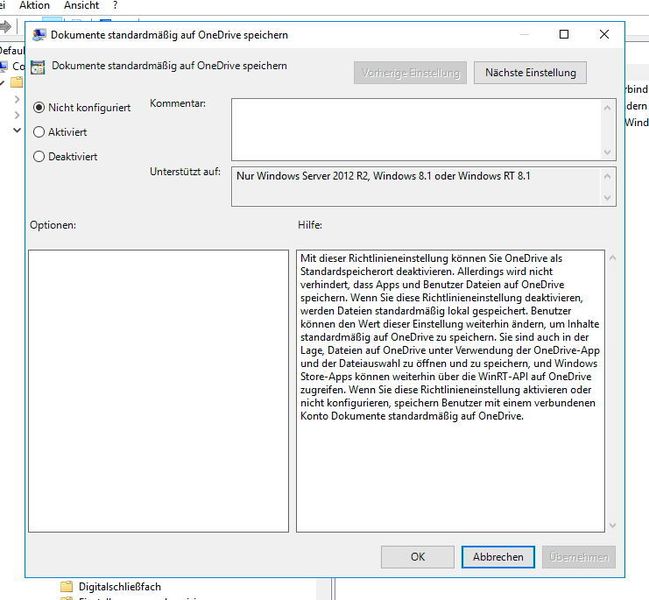Collapse the expanded tree node chevron
The height and width of the screenshot is (600, 649).
17,130
